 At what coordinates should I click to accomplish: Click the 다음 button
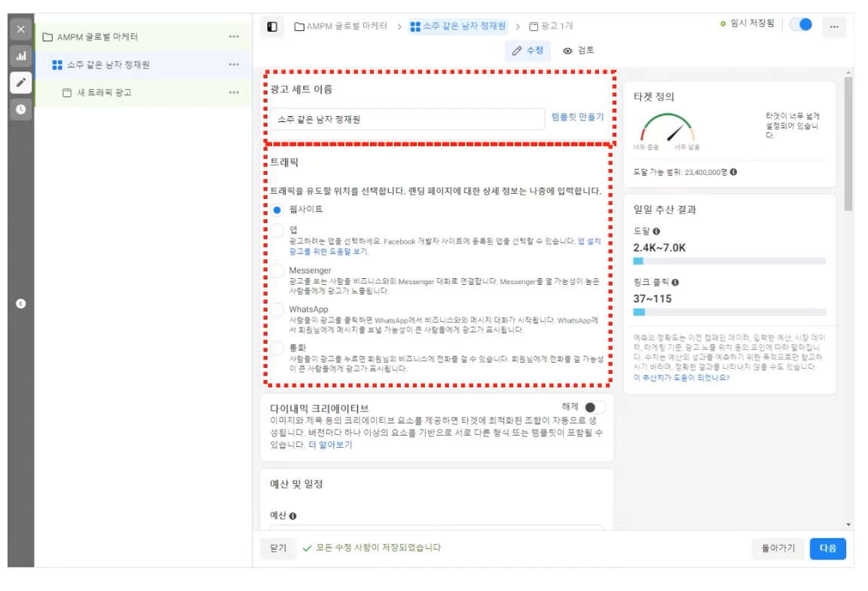pyautogui.click(x=827, y=548)
